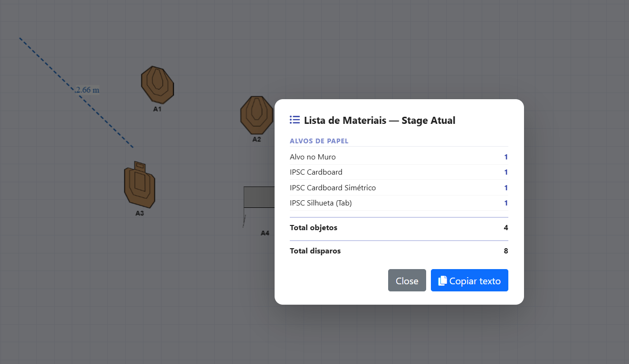Screen dimensions: 629x364
Task: Click the Alvo no Muro row
Action: pyautogui.click(x=399, y=157)
